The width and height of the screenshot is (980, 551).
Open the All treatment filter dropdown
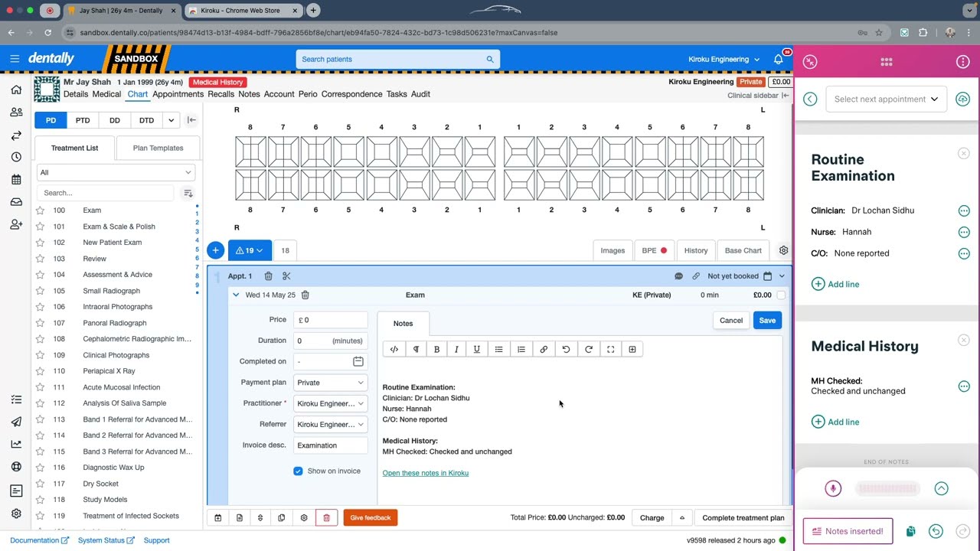click(116, 172)
